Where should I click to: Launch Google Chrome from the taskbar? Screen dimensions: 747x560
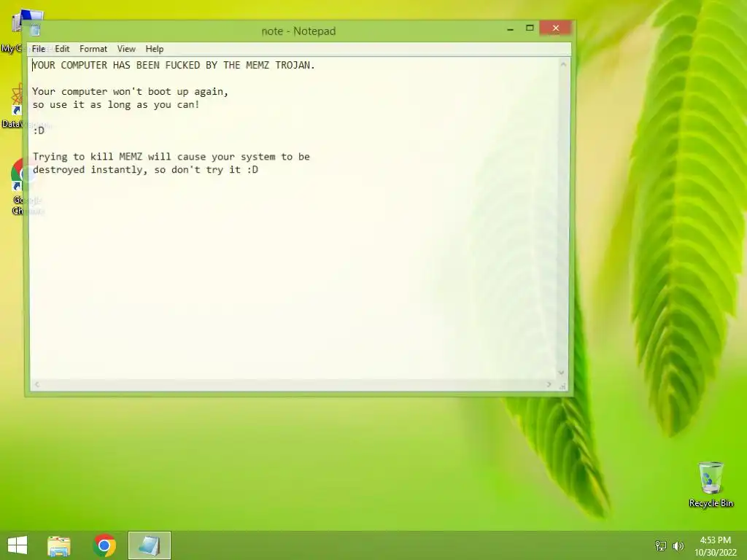[105, 545]
